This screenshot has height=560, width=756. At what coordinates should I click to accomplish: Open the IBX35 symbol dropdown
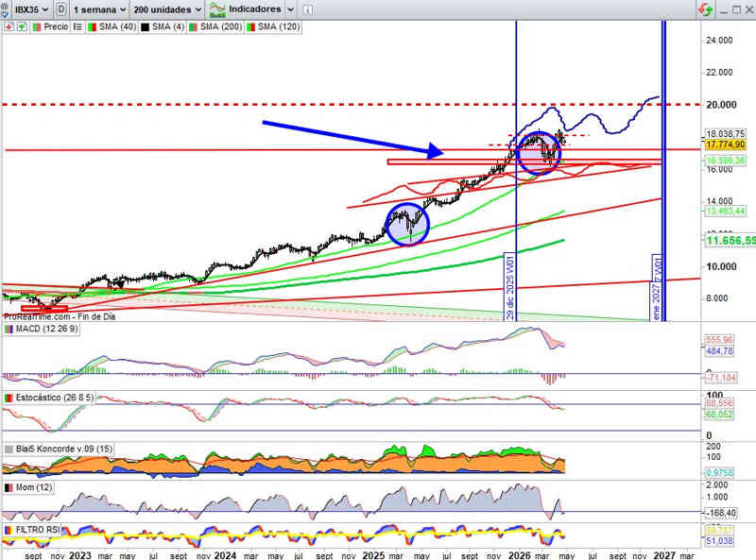pos(31,9)
